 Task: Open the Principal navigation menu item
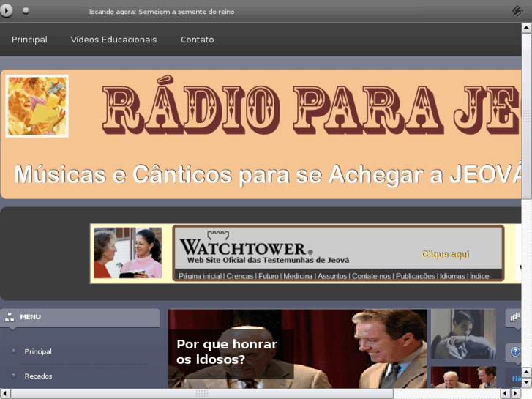click(29, 40)
